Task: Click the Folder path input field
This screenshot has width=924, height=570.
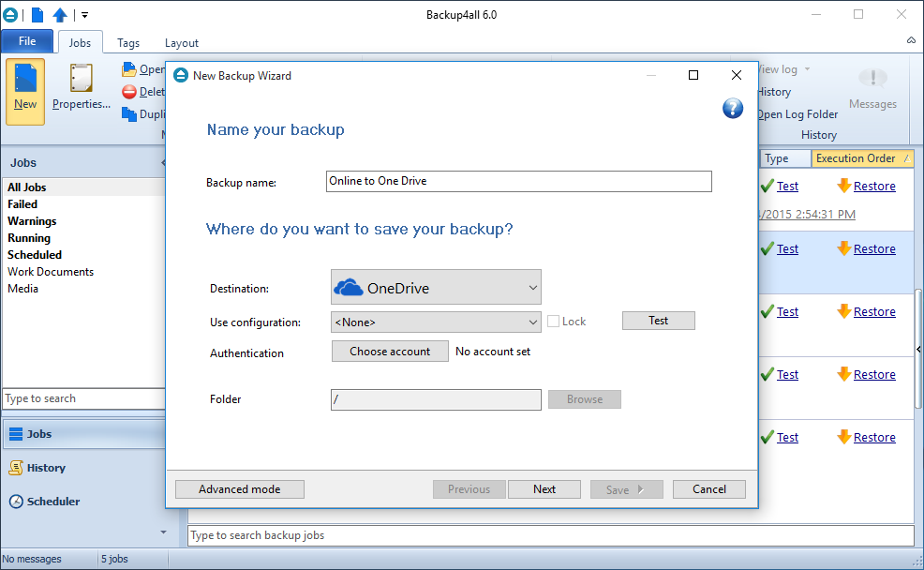Action: (436, 399)
